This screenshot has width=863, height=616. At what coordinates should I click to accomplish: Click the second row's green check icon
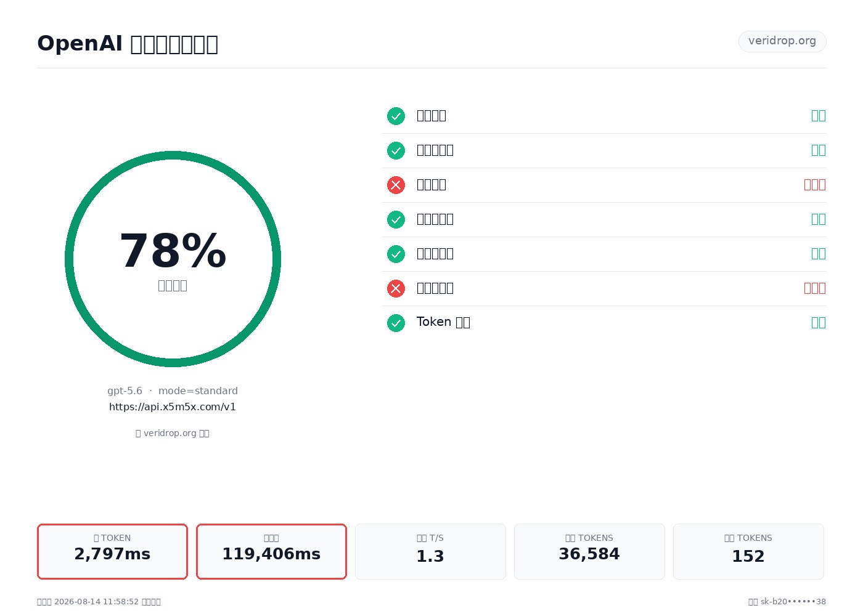tap(396, 150)
